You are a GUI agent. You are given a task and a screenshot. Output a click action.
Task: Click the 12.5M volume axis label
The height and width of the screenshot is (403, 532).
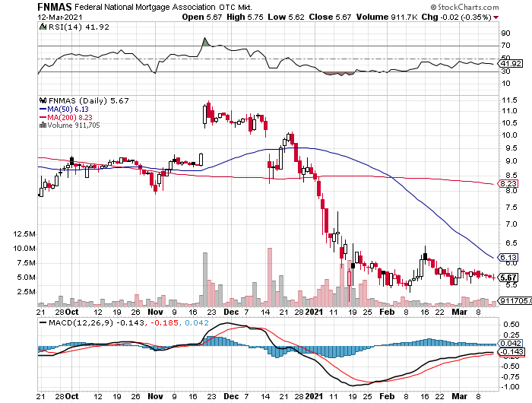click(24, 234)
